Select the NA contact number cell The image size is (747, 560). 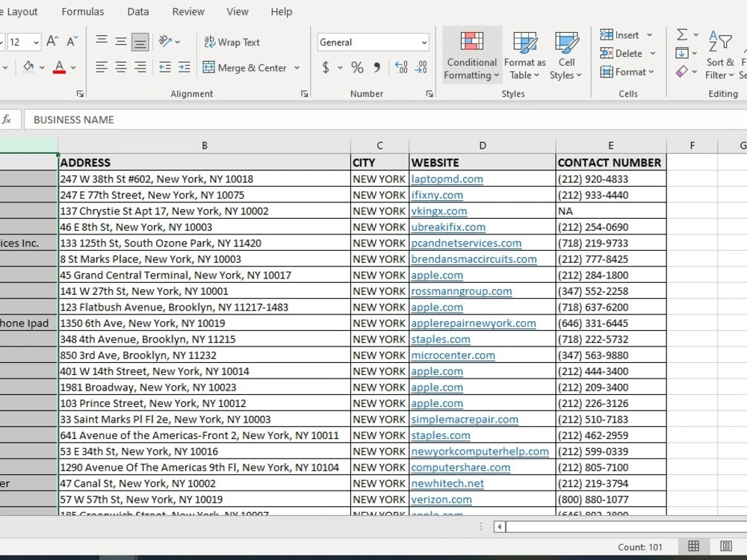(611, 211)
